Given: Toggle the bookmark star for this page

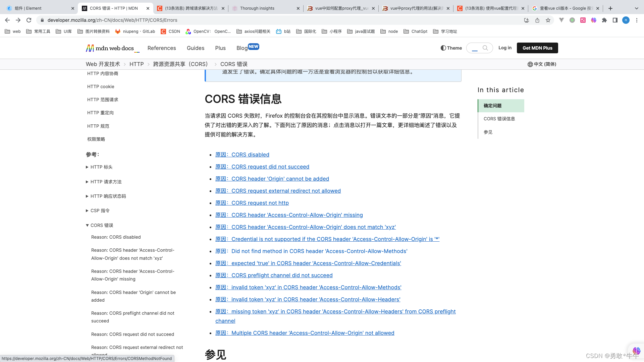Looking at the screenshot, I should pos(548,20).
